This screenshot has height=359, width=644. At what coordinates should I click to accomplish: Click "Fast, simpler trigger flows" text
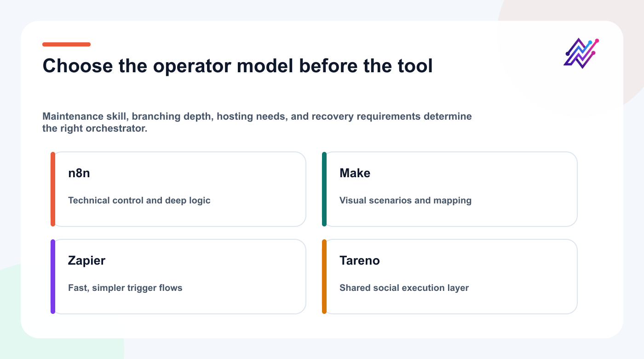pos(125,288)
